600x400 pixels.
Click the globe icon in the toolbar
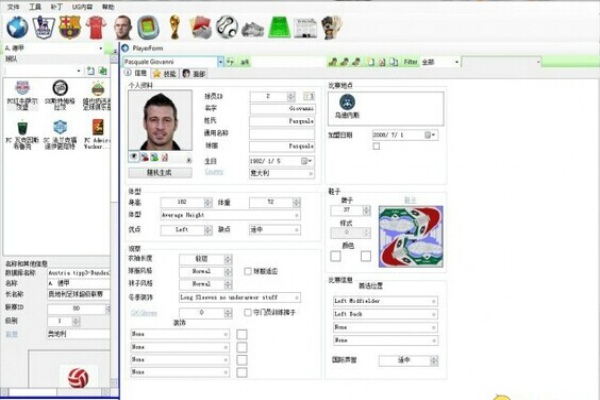pyautogui.click(x=16, y=27)
